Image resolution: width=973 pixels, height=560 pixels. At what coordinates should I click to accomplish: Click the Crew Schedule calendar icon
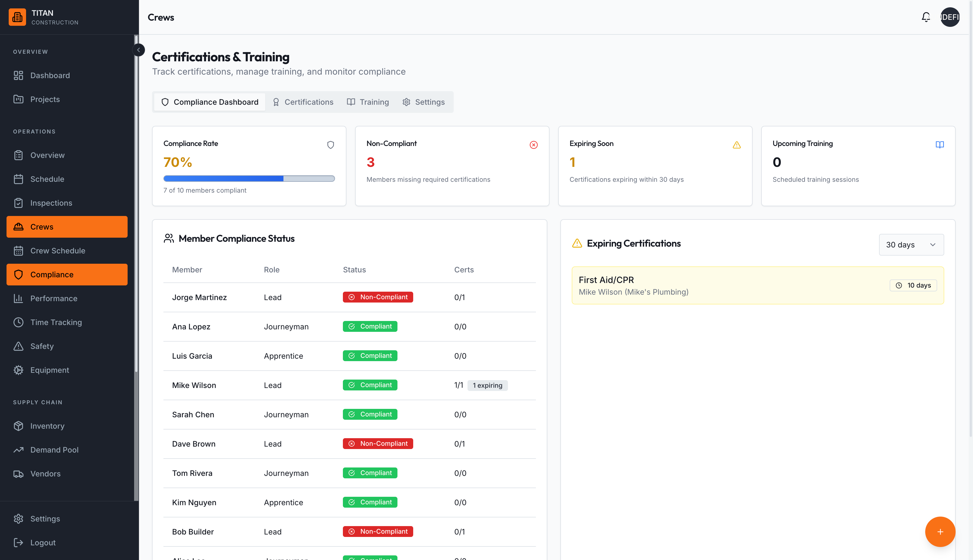18,251
